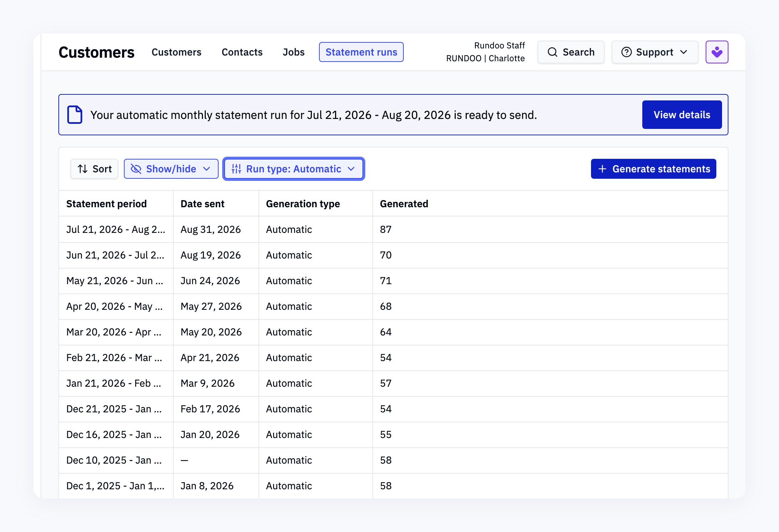Screen dimensions: 779x532
Task: Click the generated count 55
Action: point(386,434)
